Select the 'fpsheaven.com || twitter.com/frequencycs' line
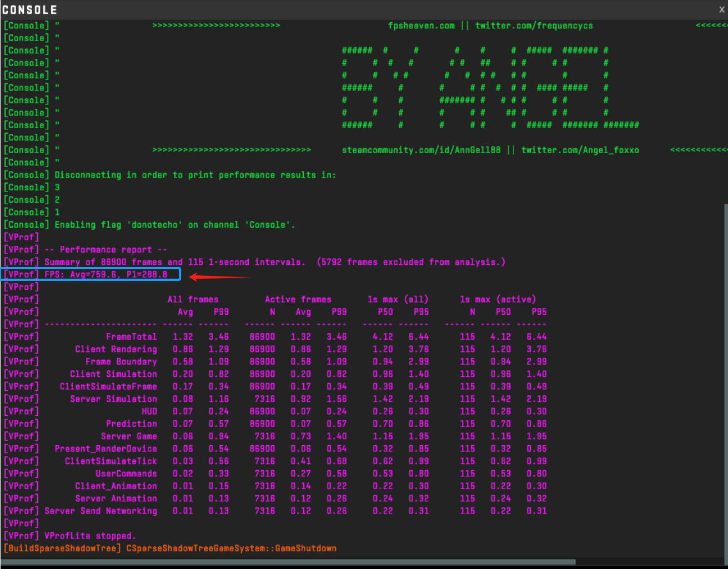 point(490,26)
